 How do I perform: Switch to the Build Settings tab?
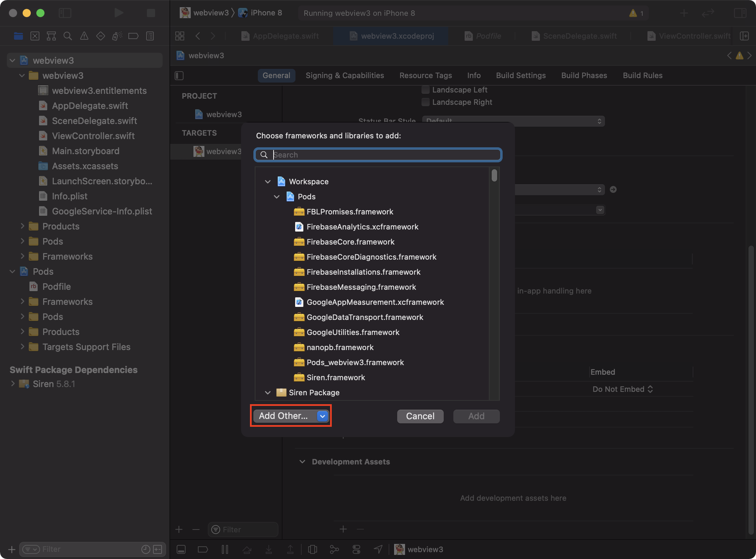pyautogui.click(x=520, y=75)
